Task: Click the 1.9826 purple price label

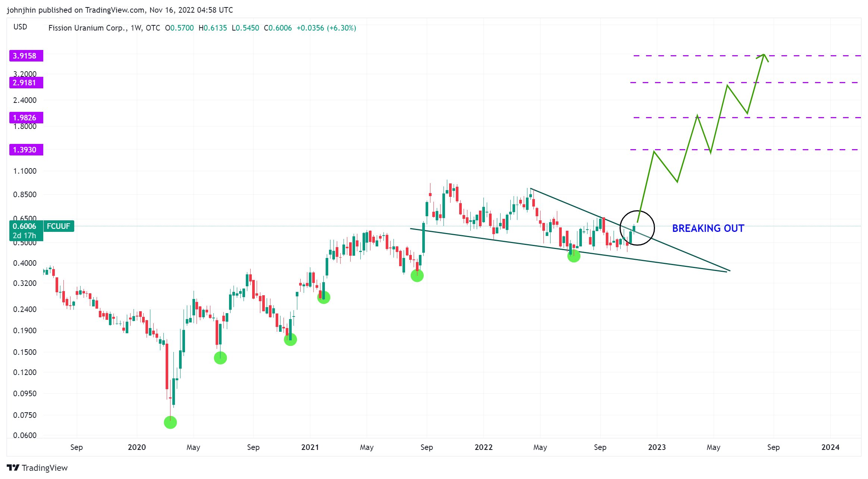Action: 26,118
